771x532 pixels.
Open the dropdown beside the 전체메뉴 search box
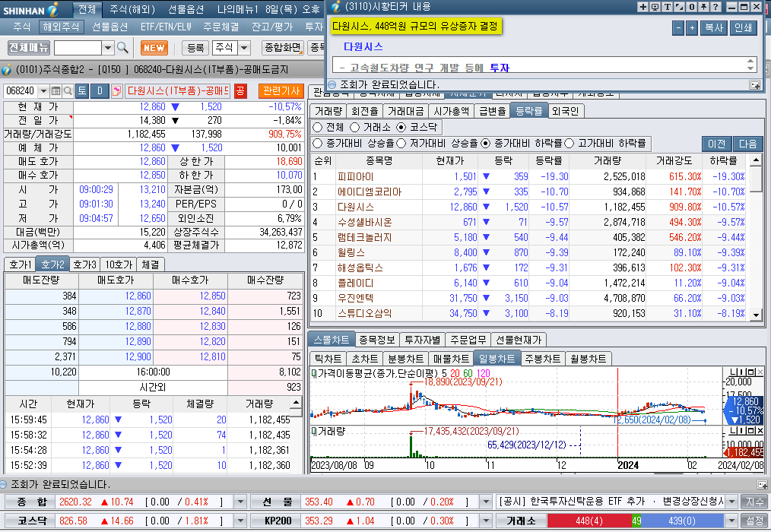(x=108, y=48)
